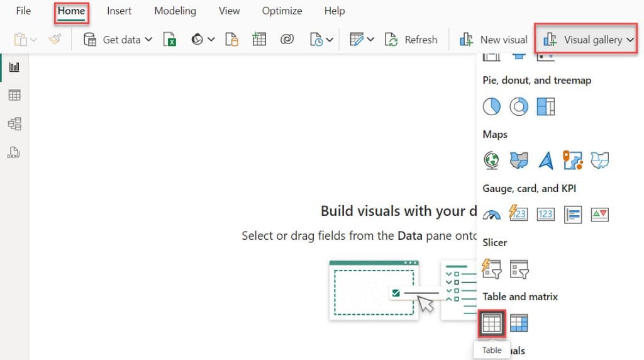Open the OneLake data hub icon
This screenshot has height=360, width=644.
tap(197, 40)
